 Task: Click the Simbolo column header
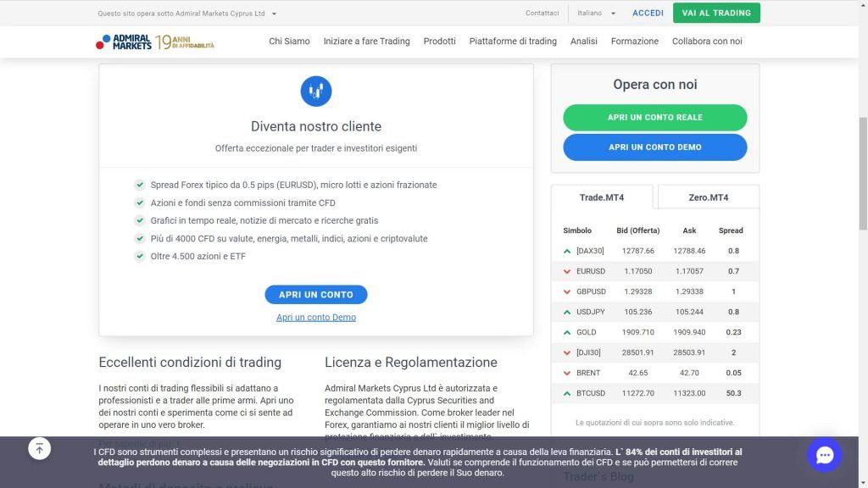577,230
